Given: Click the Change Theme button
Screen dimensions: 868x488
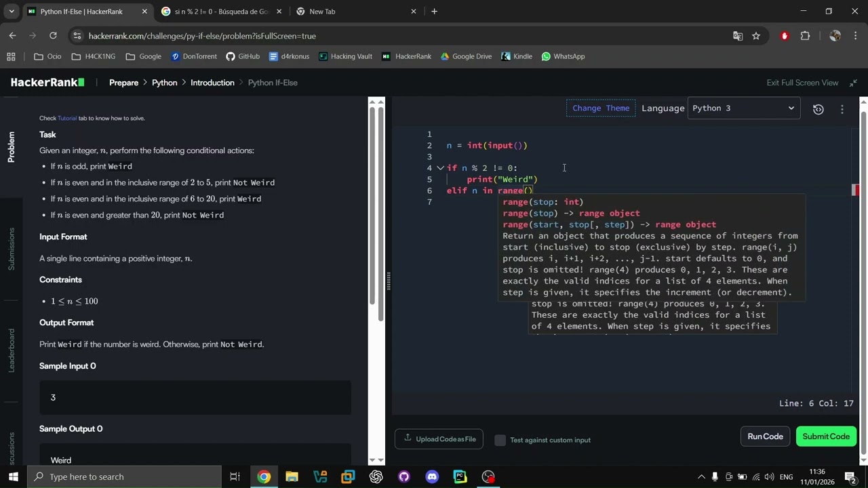Looking at the screenshot, I should click(601, 108).
